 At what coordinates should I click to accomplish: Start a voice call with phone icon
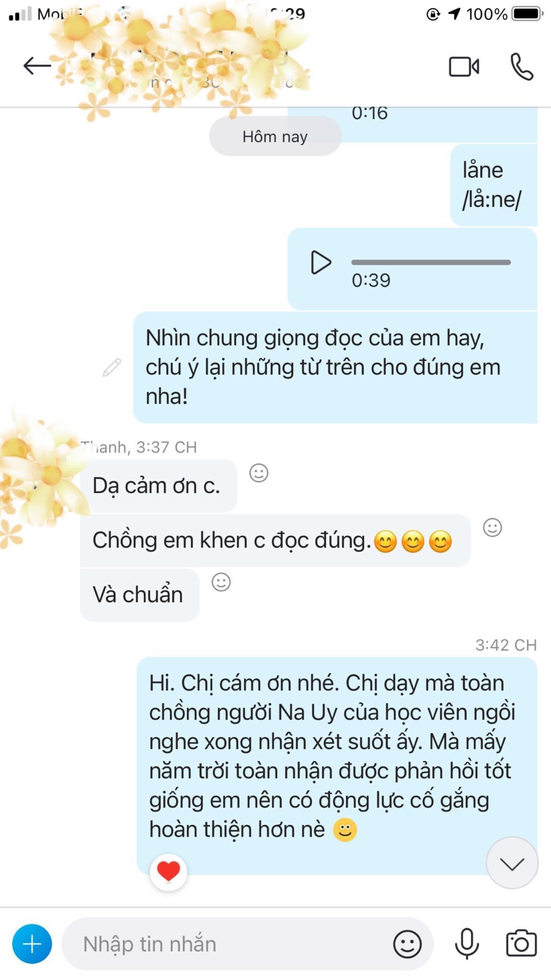(521, 67)
